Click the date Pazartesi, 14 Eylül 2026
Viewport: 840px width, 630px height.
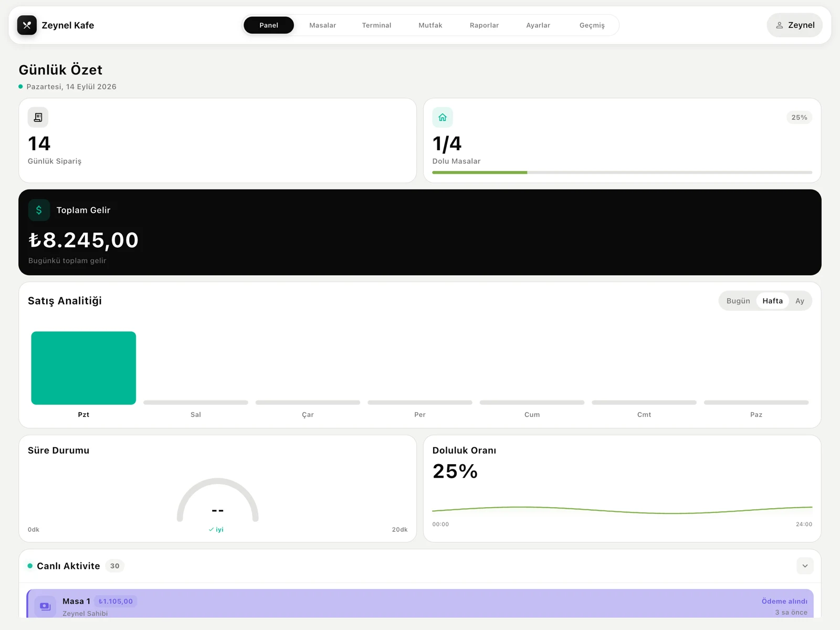[x=71, y=87]
